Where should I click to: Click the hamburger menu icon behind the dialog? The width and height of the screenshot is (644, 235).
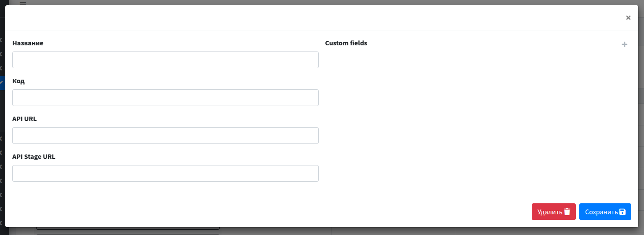click(x=23, y=3)
